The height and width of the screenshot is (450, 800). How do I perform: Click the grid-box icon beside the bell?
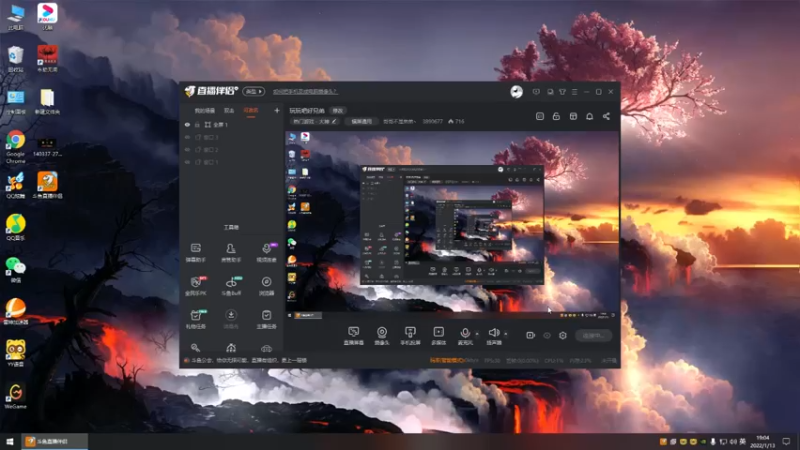click(573, 116)
